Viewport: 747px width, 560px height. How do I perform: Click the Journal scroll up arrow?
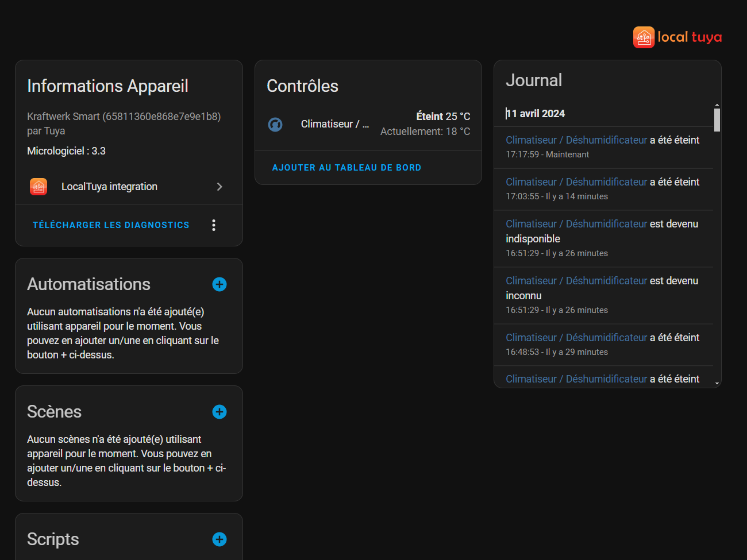(717, 105)
